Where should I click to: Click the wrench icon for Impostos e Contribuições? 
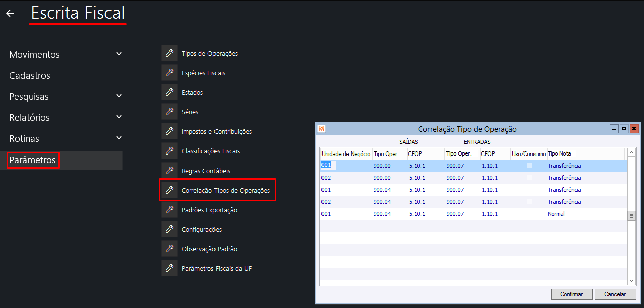(x=170, y=131)
